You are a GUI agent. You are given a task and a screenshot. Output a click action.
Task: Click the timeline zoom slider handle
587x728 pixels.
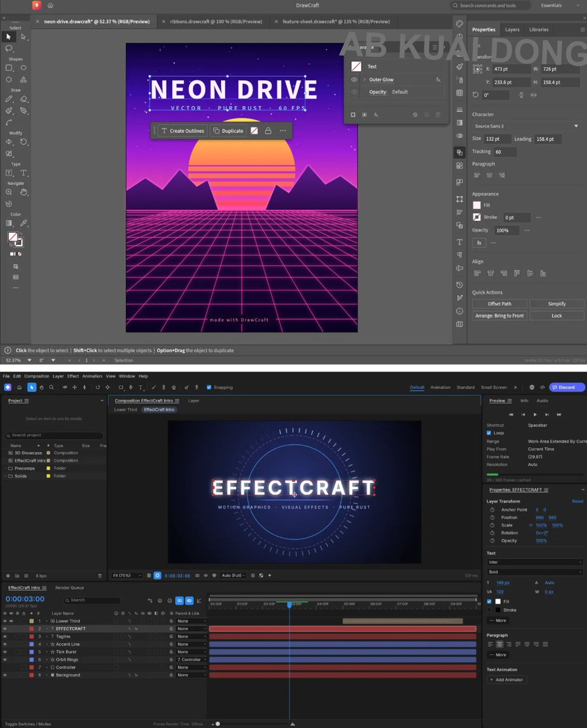tap(218, 724)
